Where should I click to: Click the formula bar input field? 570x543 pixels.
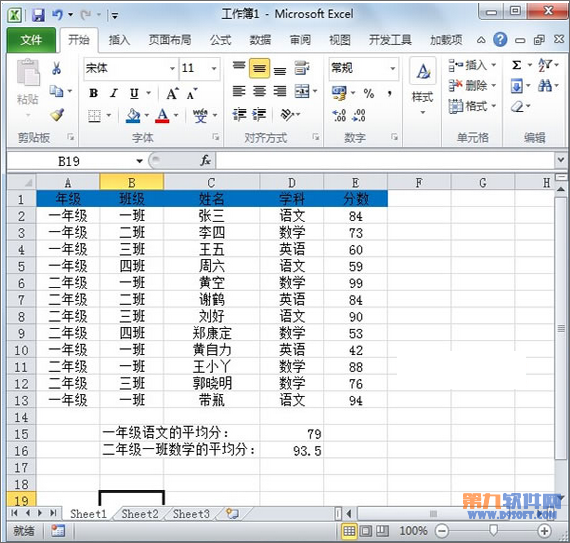click(x=386, y=160)
